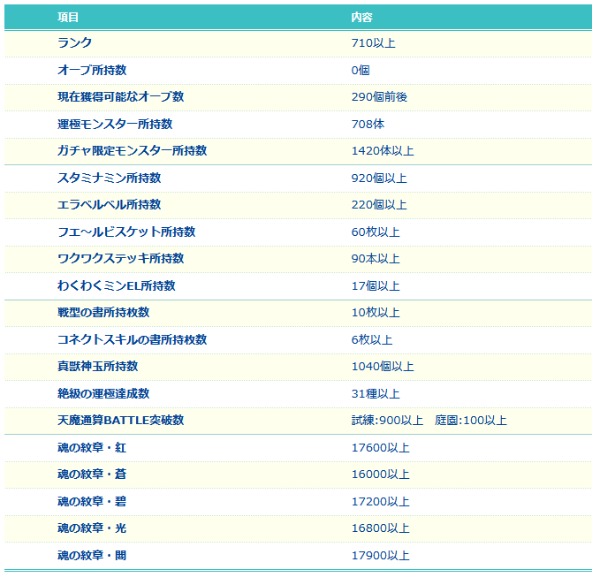Click the value 6枚以上

tap(372, 340)
